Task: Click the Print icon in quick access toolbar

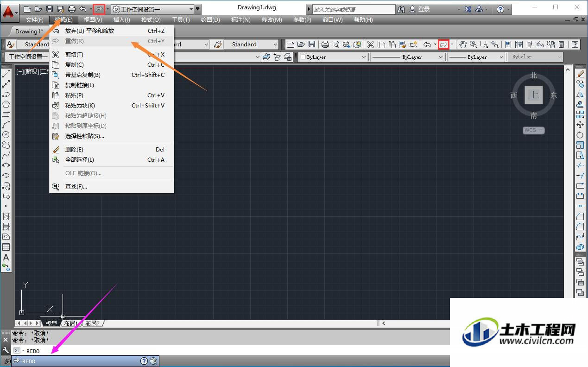Action: click(x=72, y=9)
